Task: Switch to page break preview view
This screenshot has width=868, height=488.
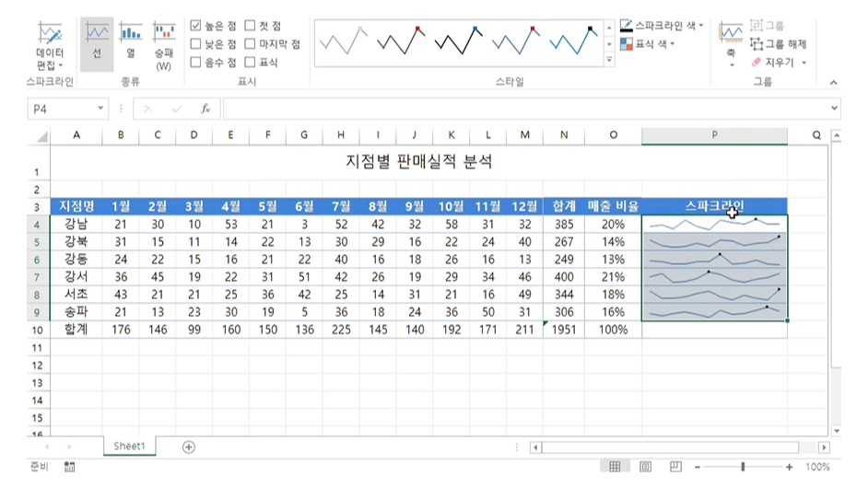Action: [x=676, y=467]
